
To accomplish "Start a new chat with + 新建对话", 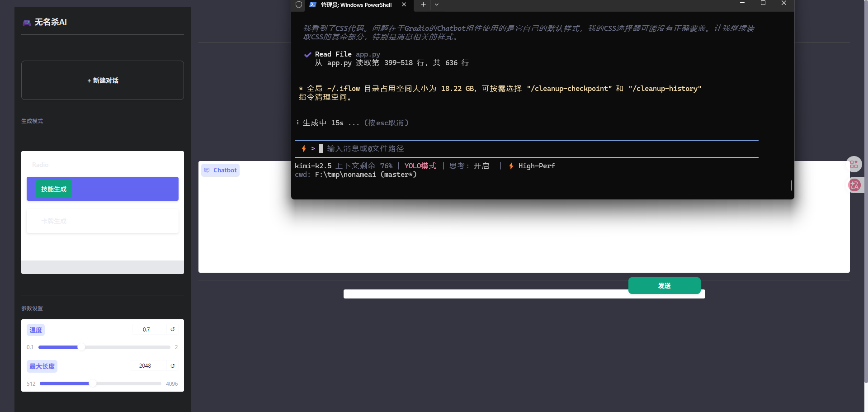I will tap(103, 81).
